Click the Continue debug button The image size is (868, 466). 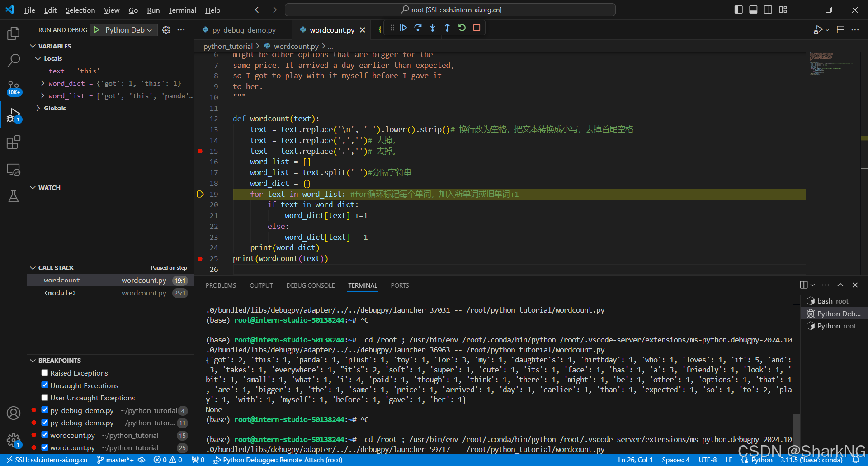click(403, 28)
